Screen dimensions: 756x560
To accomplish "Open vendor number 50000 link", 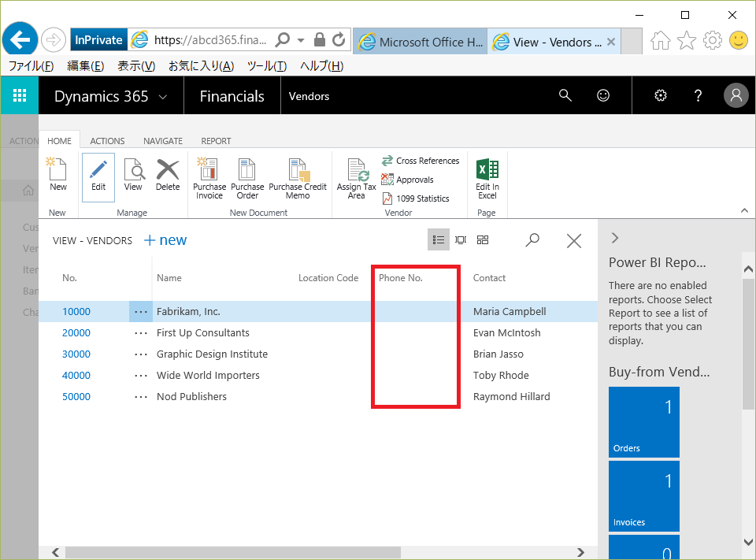I will click(76, 396).
